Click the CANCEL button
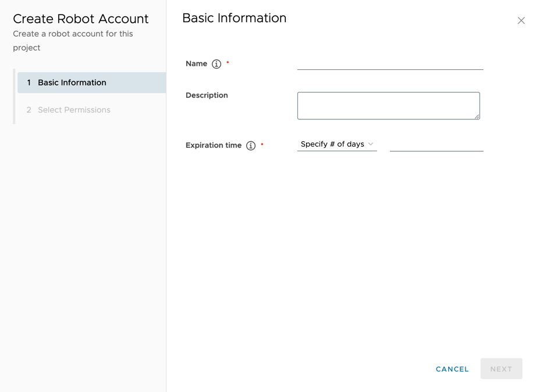The image size is (536, 392). point(452,369)
